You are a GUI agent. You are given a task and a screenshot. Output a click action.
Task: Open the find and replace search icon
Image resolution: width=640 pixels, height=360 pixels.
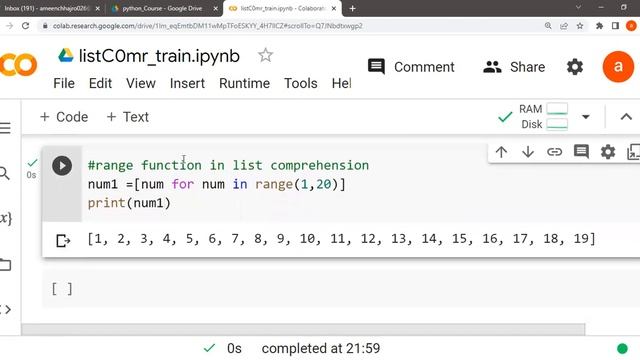coord(4,173)
